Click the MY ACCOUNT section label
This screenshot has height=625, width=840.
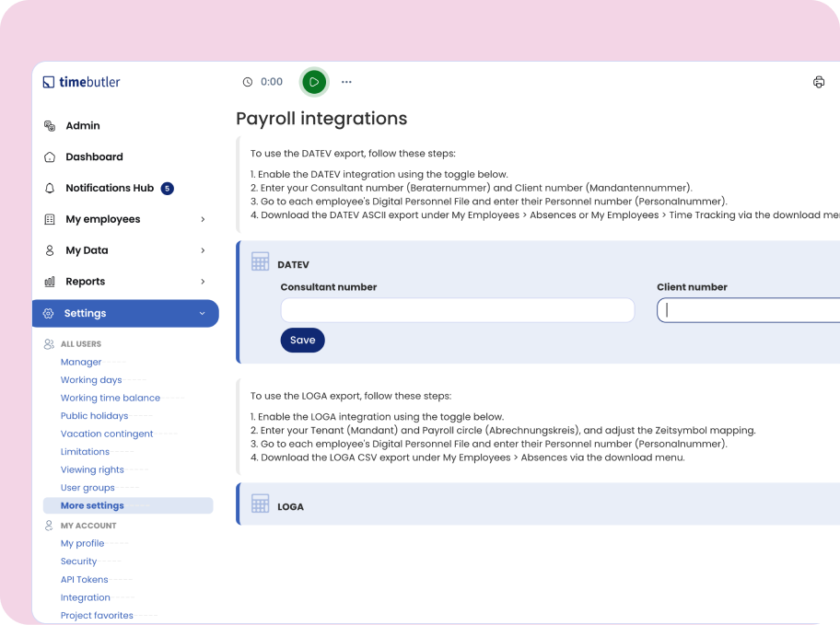tap(88, 526)
